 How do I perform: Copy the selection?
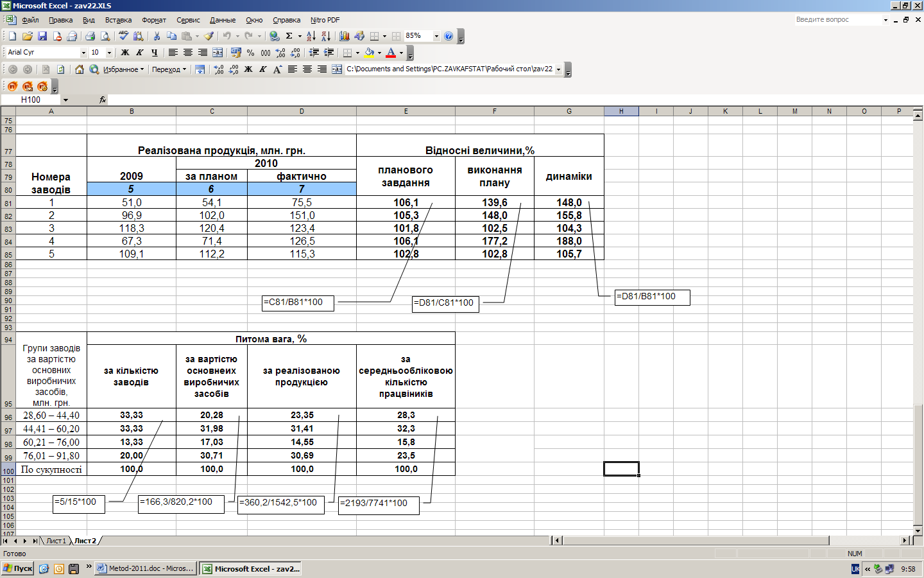point(171,36)
